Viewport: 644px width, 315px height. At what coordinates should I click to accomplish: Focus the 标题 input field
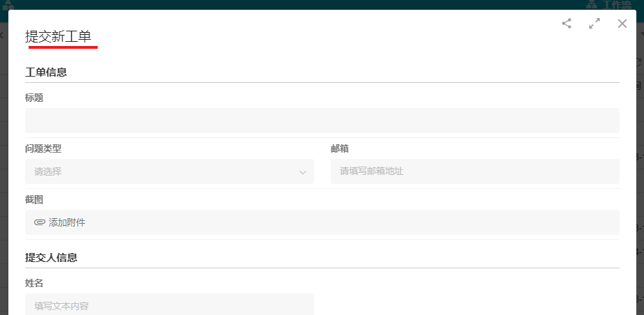click(322, 121)
